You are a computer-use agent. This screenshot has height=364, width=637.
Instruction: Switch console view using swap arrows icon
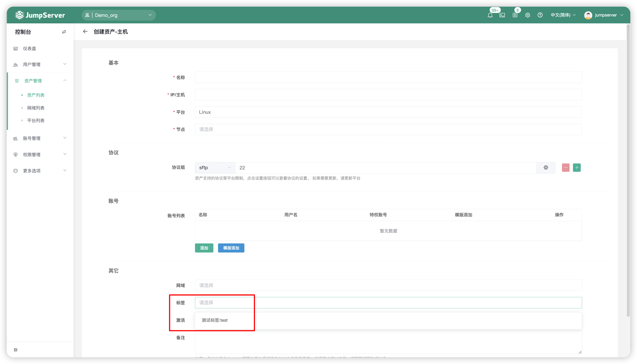pos(64,32)
